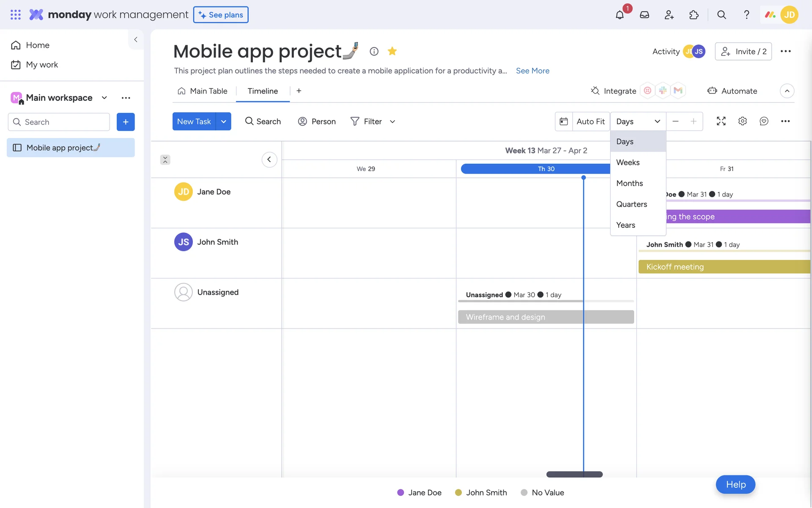This screenshot has width=812, height=508.
Task: Collapse the left sidebar panel
Action: [x=136, y=39]
